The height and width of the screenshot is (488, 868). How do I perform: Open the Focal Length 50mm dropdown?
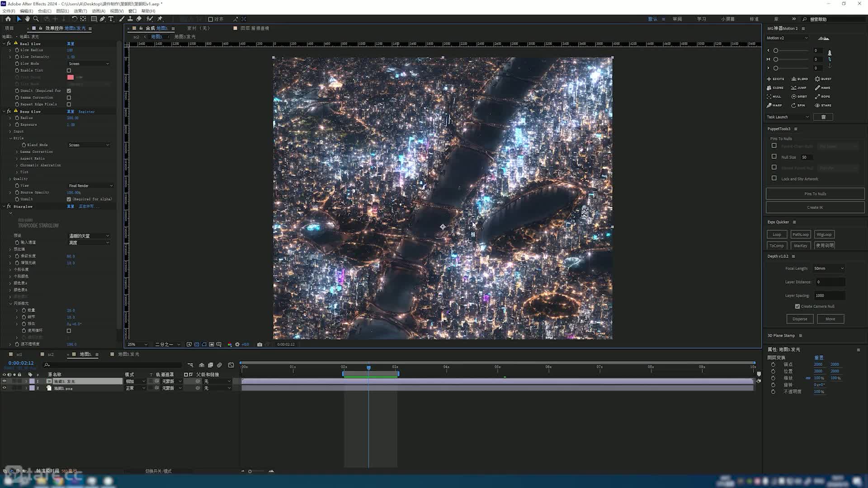tap(829, 268)
